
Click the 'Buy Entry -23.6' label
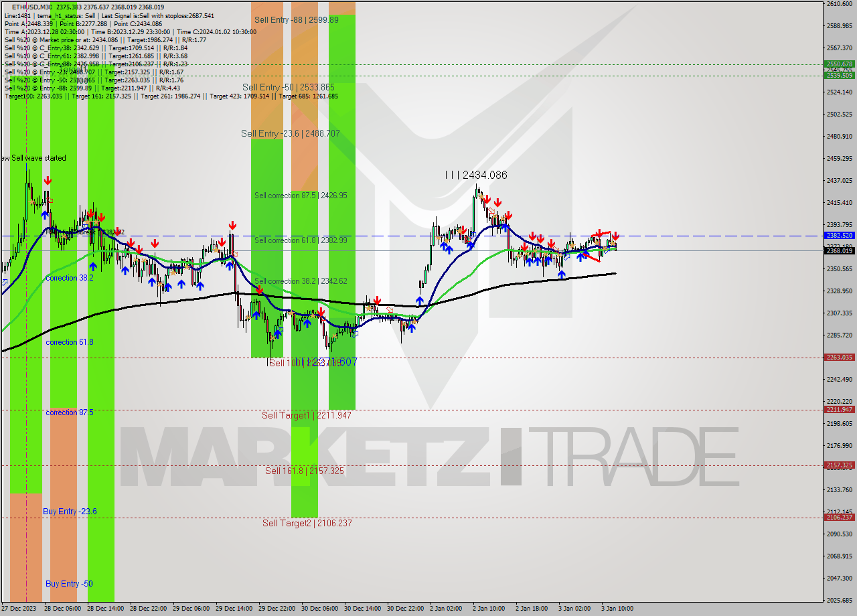tap(70, 512)
